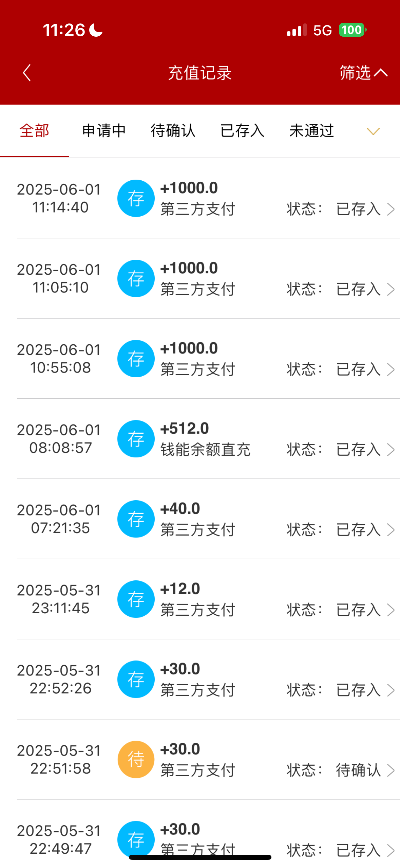Tap the 5G signal status indicator
This screenshot has height=868, width=400.
point(322,30)
